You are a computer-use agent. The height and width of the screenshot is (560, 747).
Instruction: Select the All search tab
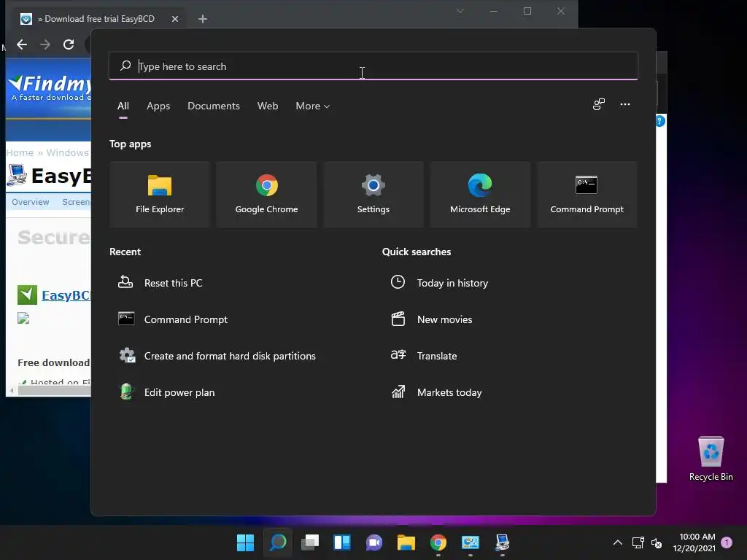tap(123, 106)
